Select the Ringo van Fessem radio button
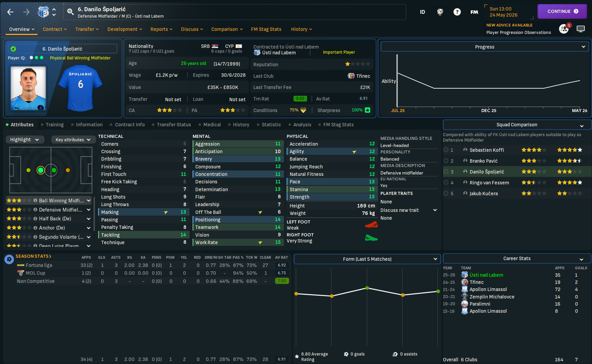The width and height of the screenshot is (592, 364). (x=446, y=183)
